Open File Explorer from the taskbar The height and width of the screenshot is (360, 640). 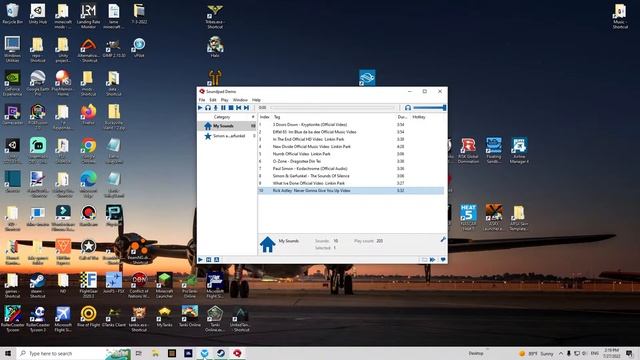coord(155,353)
